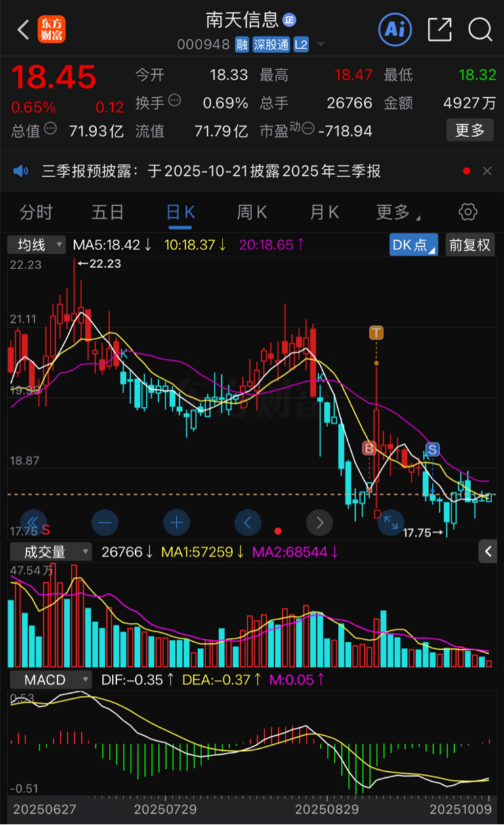
Task: Switch to the 周K tab
Action: 252,212
